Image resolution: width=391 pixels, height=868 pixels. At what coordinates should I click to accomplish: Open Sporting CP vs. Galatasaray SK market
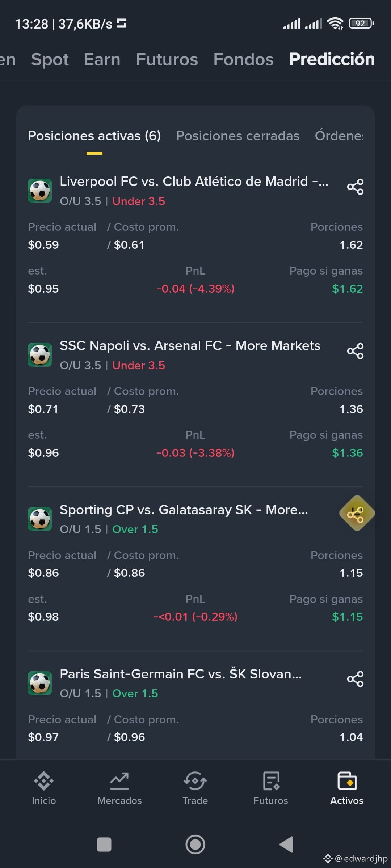(x=184, y=510)
